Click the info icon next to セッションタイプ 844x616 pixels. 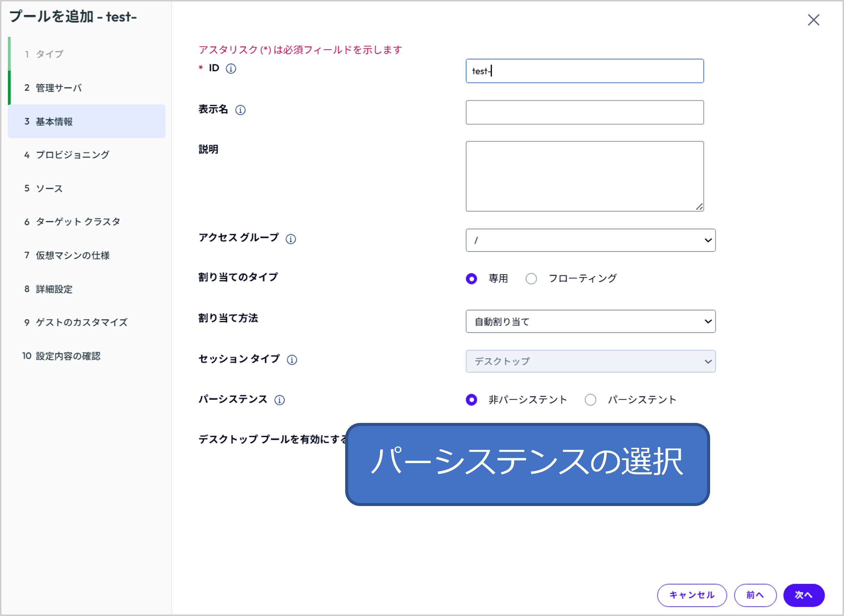pos(292,360)
